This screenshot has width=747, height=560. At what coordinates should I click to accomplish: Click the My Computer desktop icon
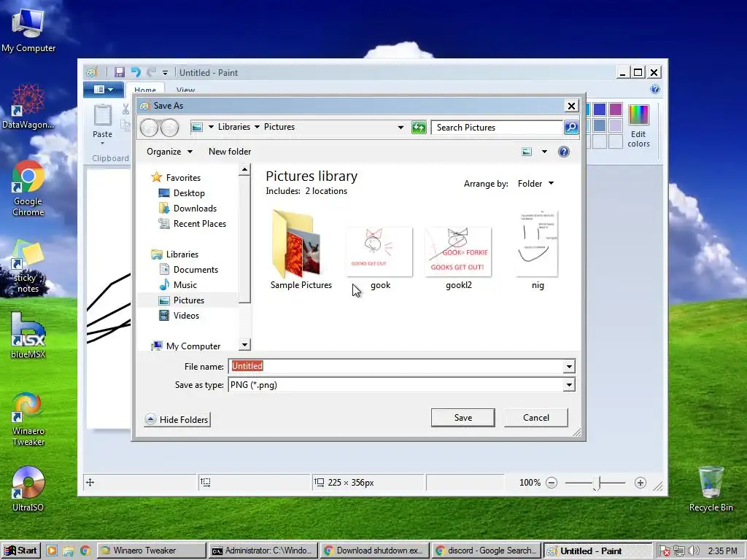28,30
